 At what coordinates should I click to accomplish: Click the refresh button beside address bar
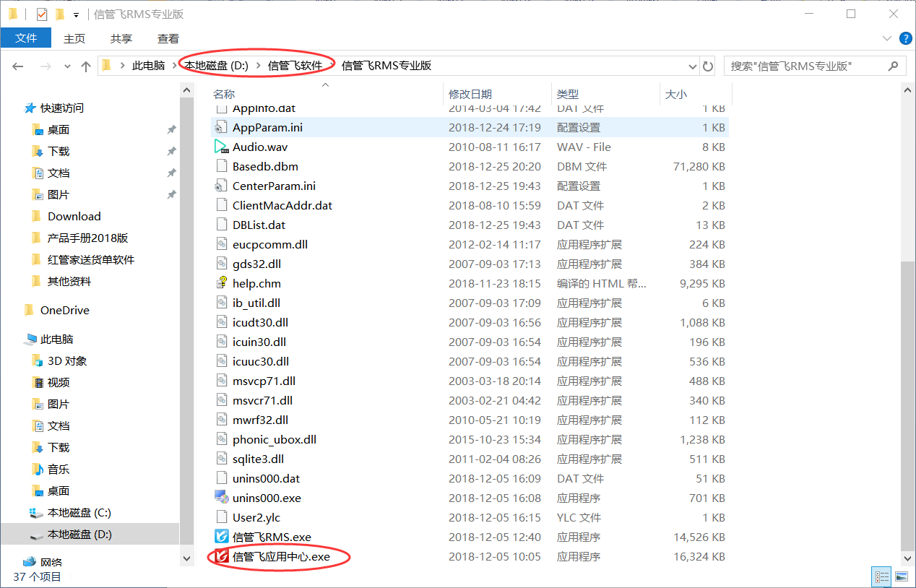pyautogui.click(x=708, y=66)
